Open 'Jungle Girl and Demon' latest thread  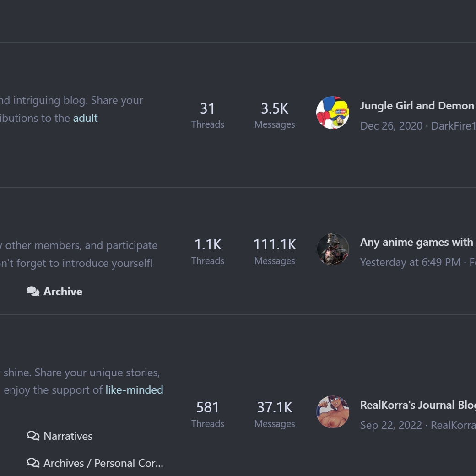(x=418, y=106)
